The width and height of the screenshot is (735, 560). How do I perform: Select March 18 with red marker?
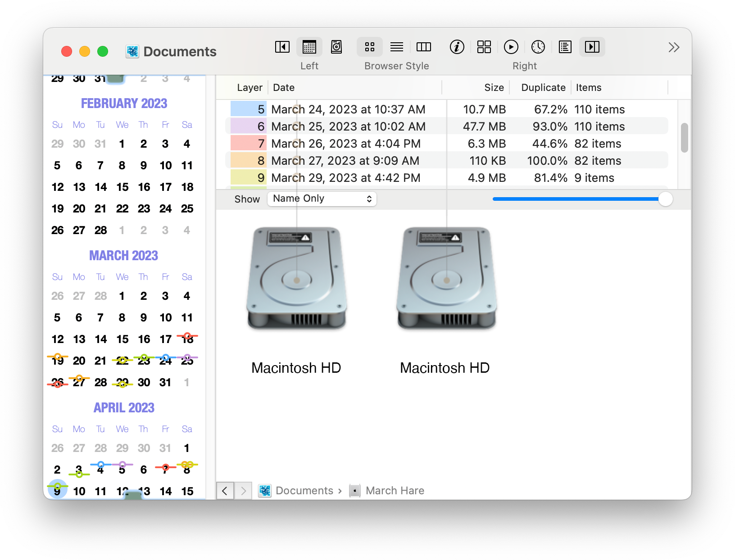[x=187, y=339]
